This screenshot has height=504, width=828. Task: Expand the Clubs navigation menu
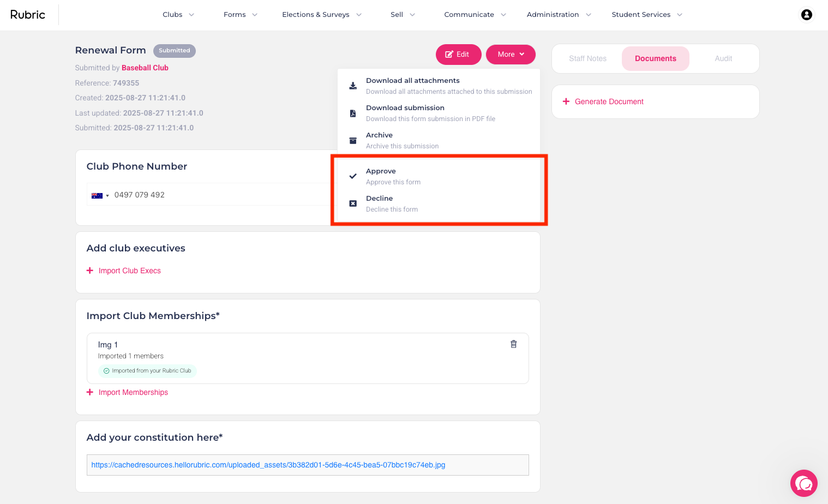178,15
